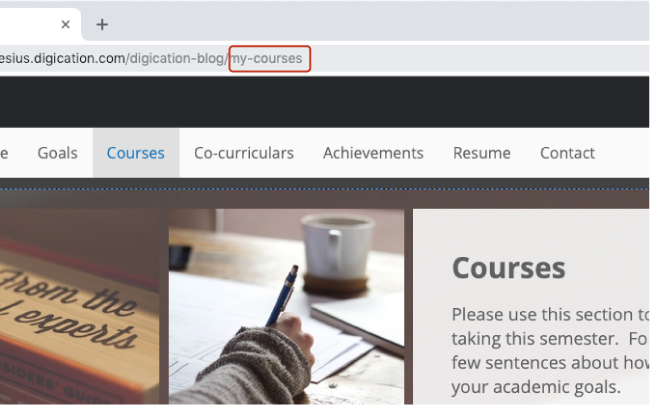
Task: Open a new browser tab
Action: [102, 25]
